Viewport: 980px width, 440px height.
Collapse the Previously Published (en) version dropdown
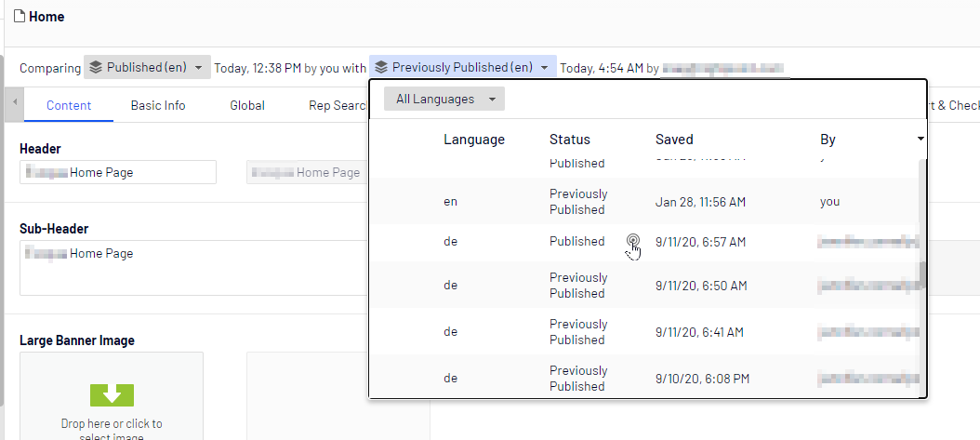[x=544, y=68]
